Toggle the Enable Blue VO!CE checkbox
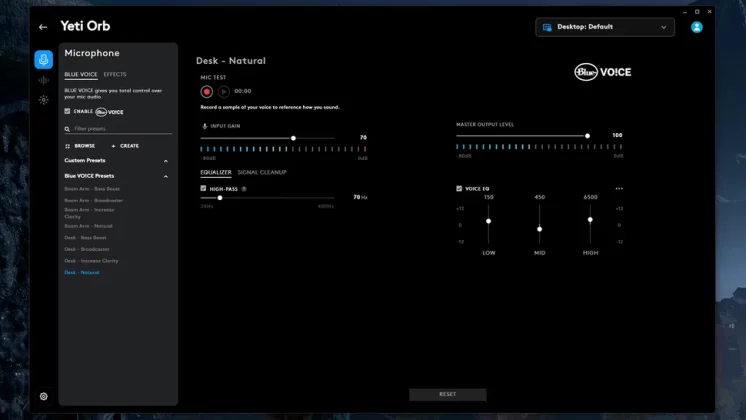Viewport: 746px width, 420px height. tap(67, 112)
